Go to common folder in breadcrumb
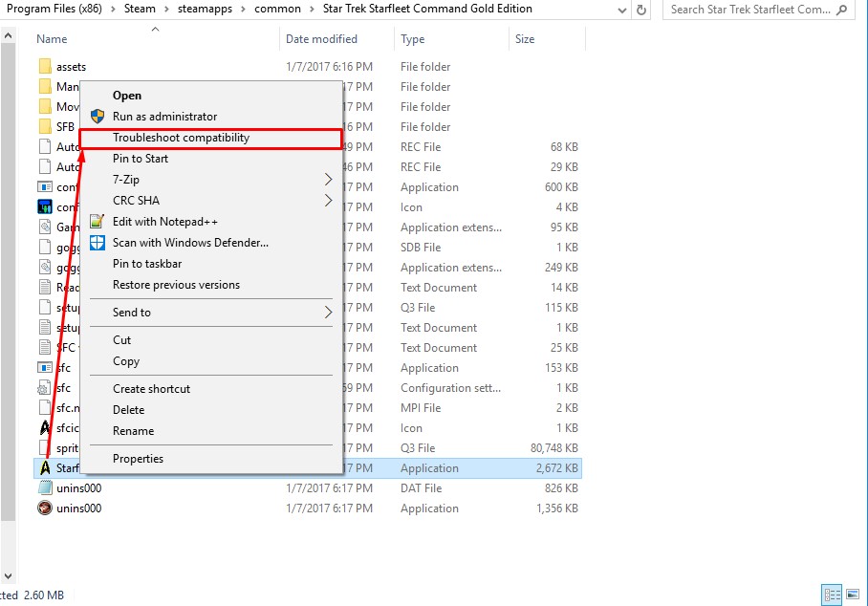 [277, 9]
